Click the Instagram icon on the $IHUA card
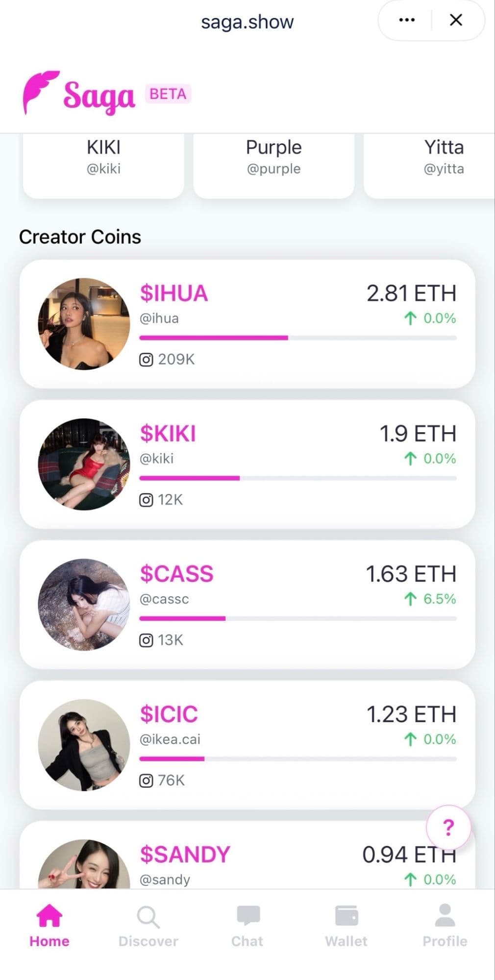This screenshot has height=980, width=495. pyautogui.click(x=146, y=360)
